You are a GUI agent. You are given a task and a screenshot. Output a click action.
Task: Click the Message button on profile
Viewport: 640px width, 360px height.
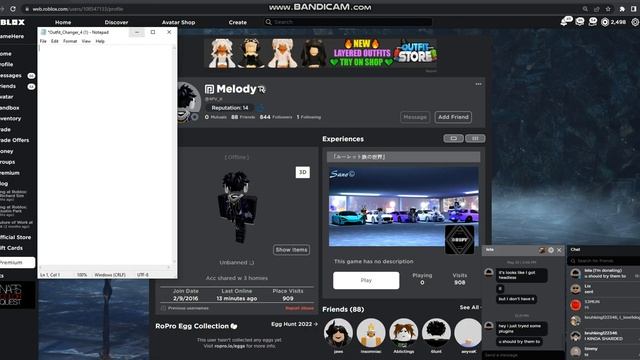click(415, 117)
